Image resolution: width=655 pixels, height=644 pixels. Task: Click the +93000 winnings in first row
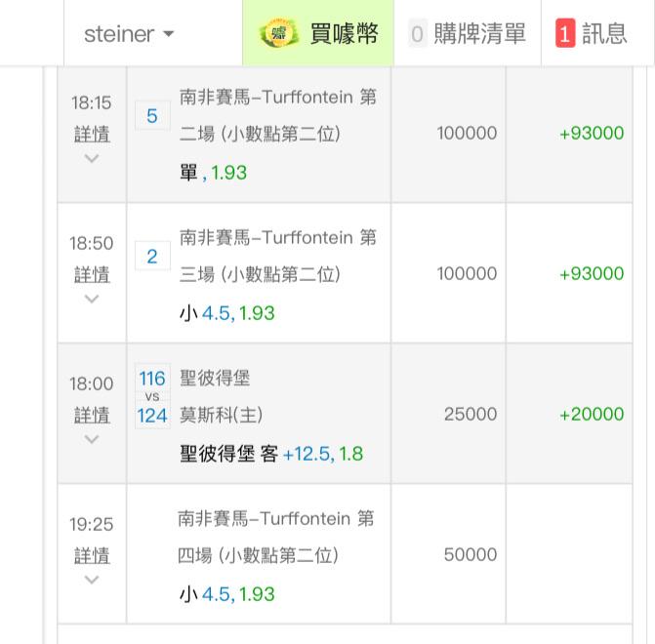[591, 134]
